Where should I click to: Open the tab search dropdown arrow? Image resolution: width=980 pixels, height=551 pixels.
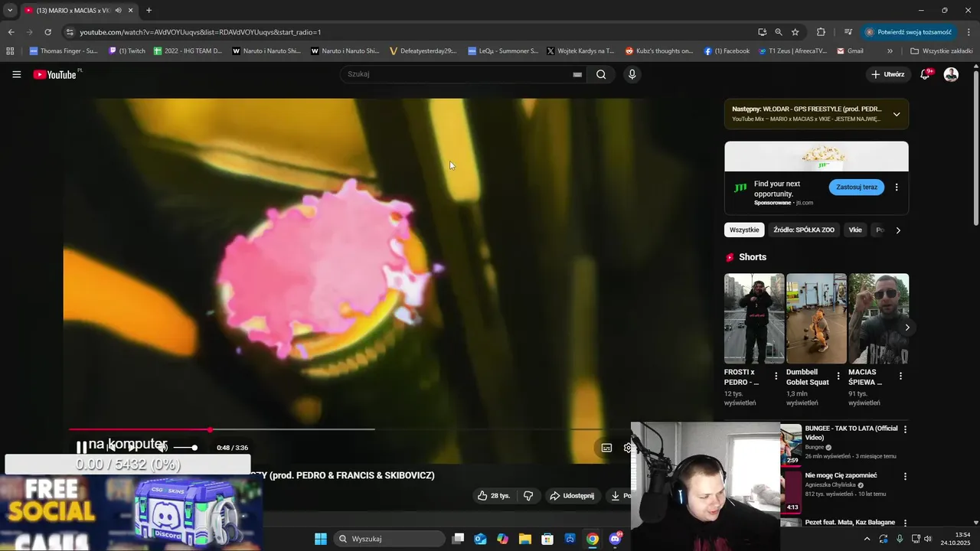click(x=10, y=11)
